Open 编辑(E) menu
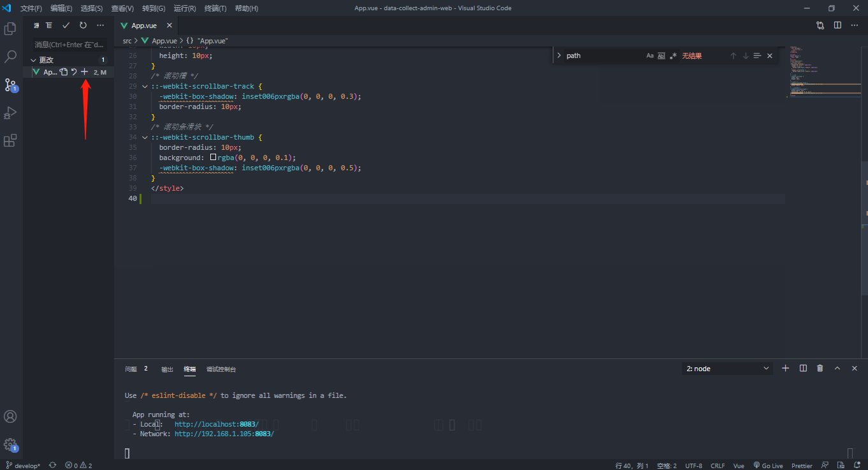 coord(62,8)
